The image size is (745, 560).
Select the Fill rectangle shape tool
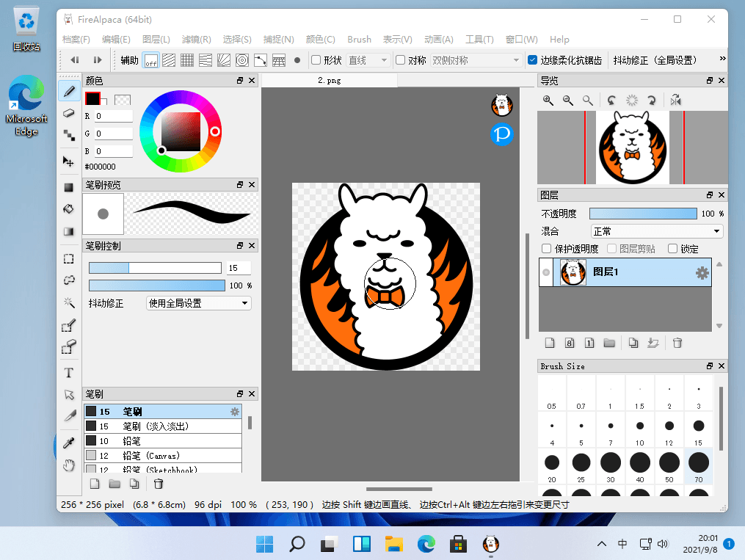[x=69, y=187]
